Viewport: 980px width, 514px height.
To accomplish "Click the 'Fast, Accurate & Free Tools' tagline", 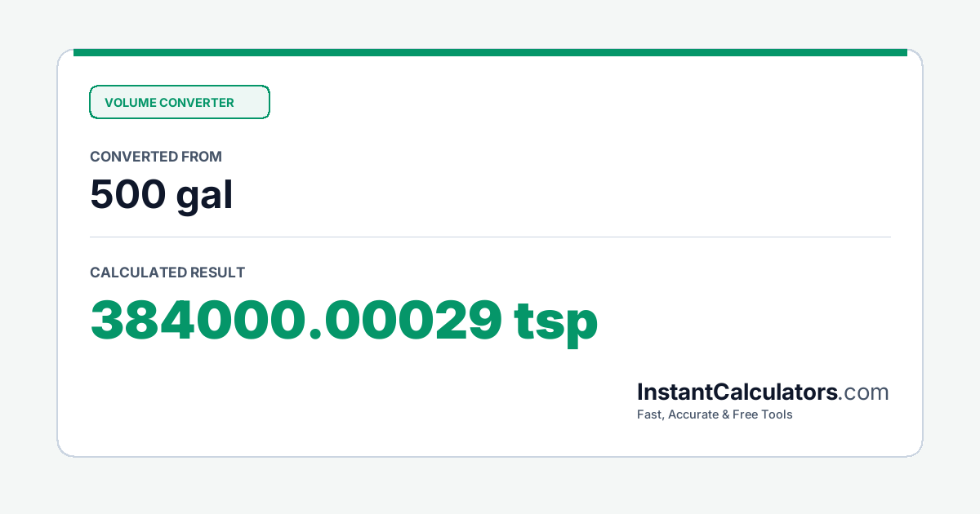I will point(715,414).
